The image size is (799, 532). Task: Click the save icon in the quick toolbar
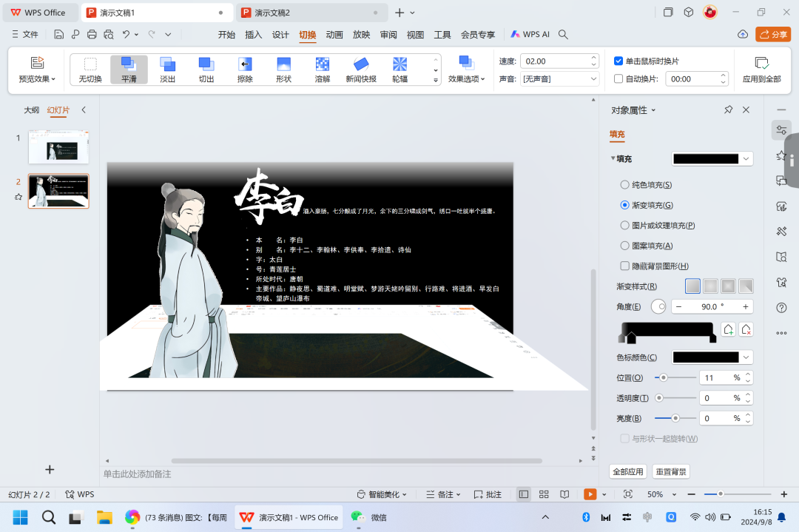coord(58,34)
